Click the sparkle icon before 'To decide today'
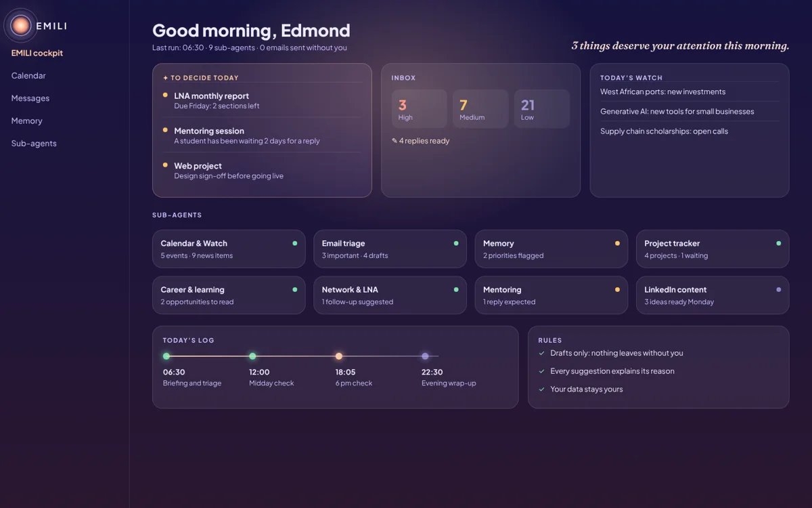This screenshot has width=812, height=508. pyautogui.click(x=166, y=78)
